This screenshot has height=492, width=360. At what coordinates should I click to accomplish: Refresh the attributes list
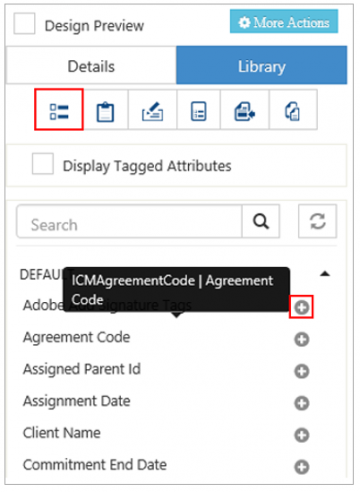coord(317,221)
